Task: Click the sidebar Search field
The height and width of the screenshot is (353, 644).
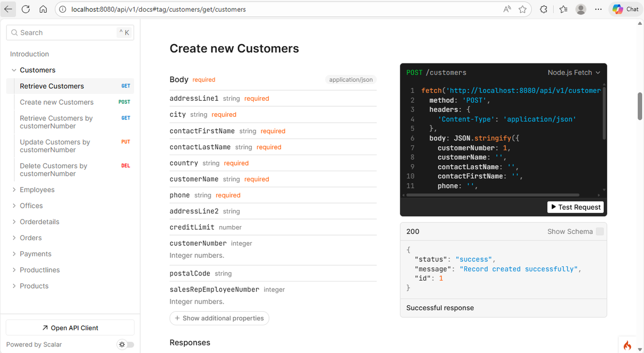Action: click(70, 33)
